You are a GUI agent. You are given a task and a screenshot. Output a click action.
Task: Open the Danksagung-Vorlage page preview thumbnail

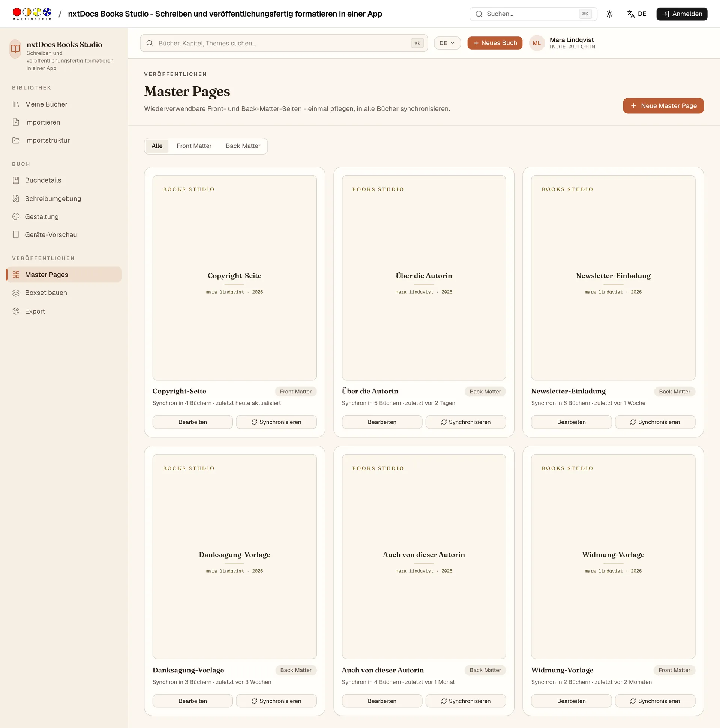pyautogui.click(x=234, y=557)
